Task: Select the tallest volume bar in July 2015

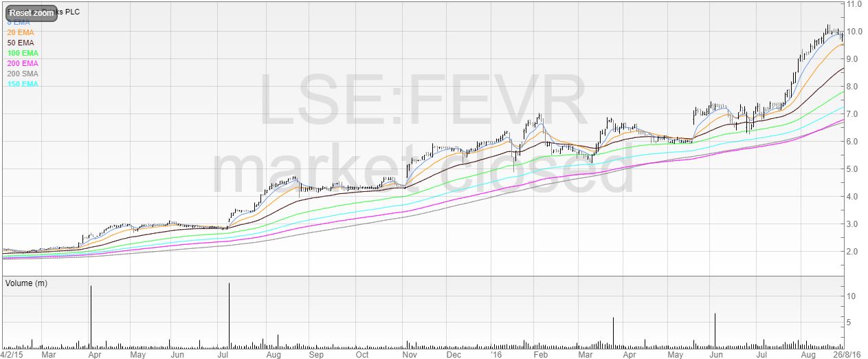Action: pos(229,315)
